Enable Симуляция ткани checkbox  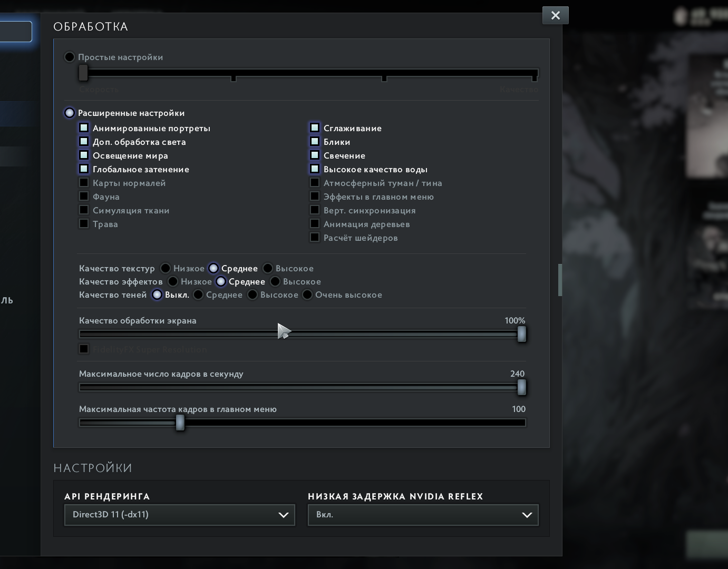pos(84,210)
